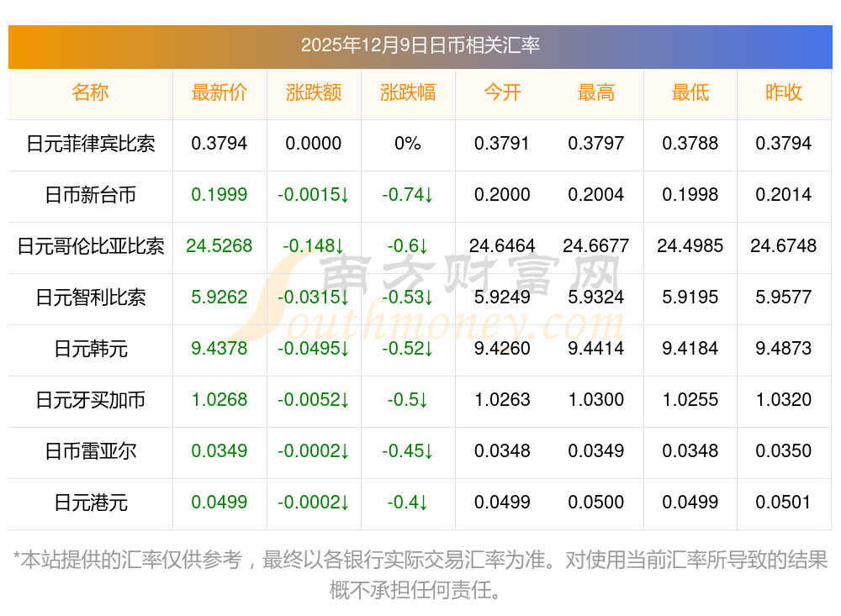
Task: Click change amount -0.0495↓
Action: point(313,349)
